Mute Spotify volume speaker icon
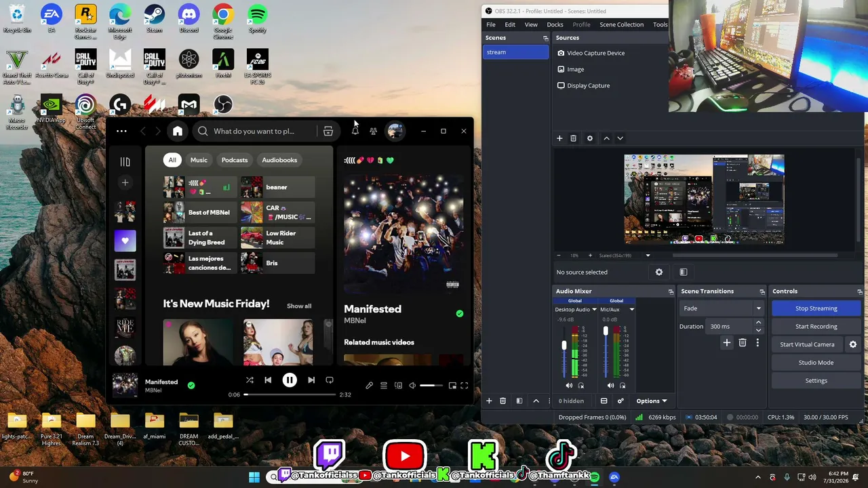This screenshot has height=488, width=868. (412, 386)
